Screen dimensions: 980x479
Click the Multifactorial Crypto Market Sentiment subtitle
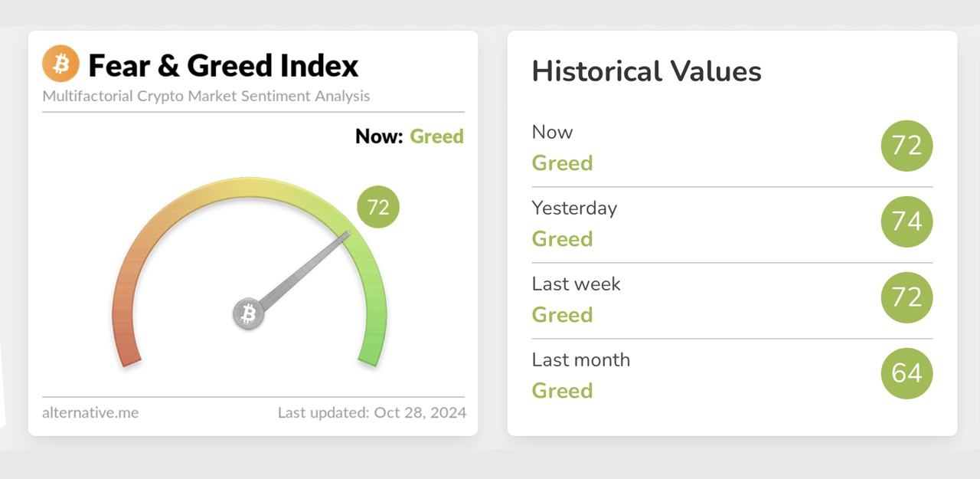click(x=206, y=97)
